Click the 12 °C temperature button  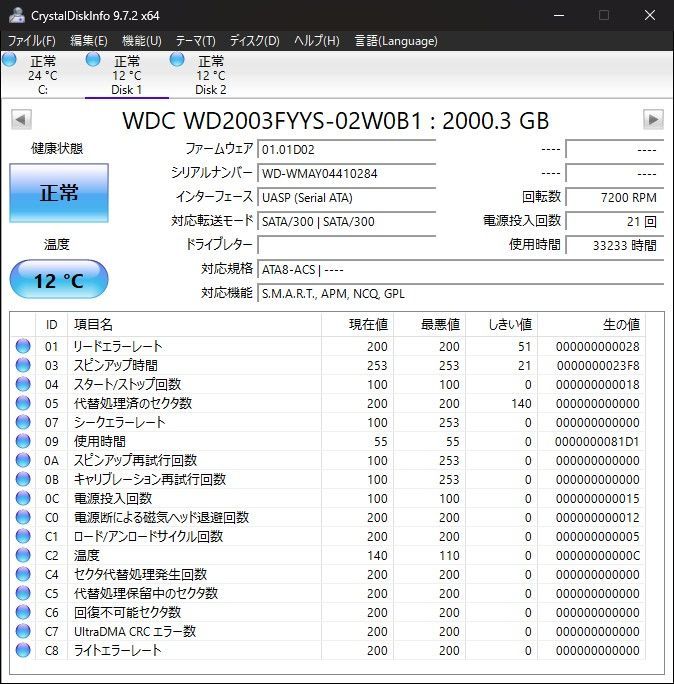59,279
